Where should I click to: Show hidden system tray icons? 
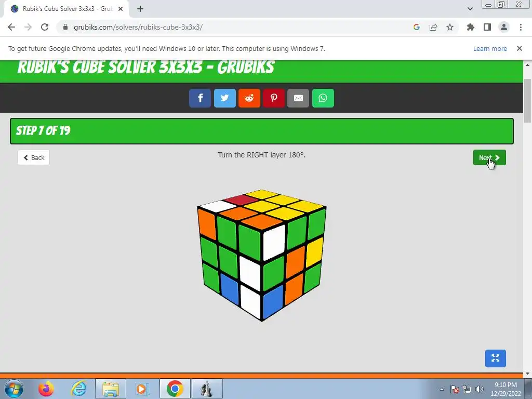point(442,389)
